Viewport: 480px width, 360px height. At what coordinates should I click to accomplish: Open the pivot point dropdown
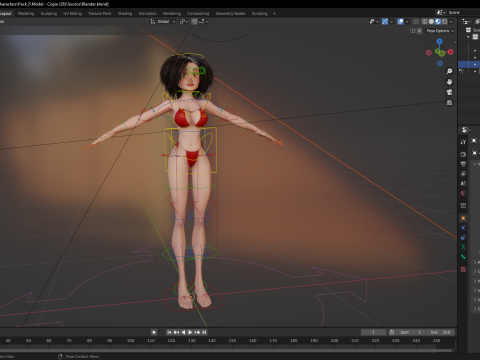coord(184,22)
